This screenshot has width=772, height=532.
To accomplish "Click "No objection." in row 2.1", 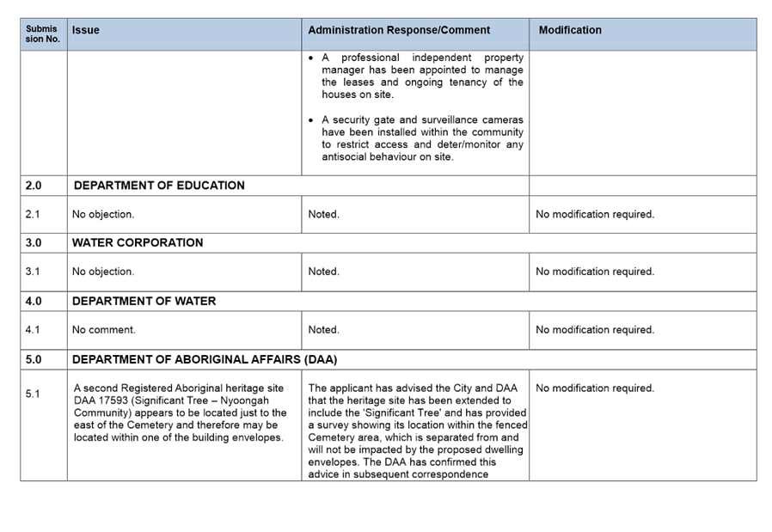I will click(103, 214).
